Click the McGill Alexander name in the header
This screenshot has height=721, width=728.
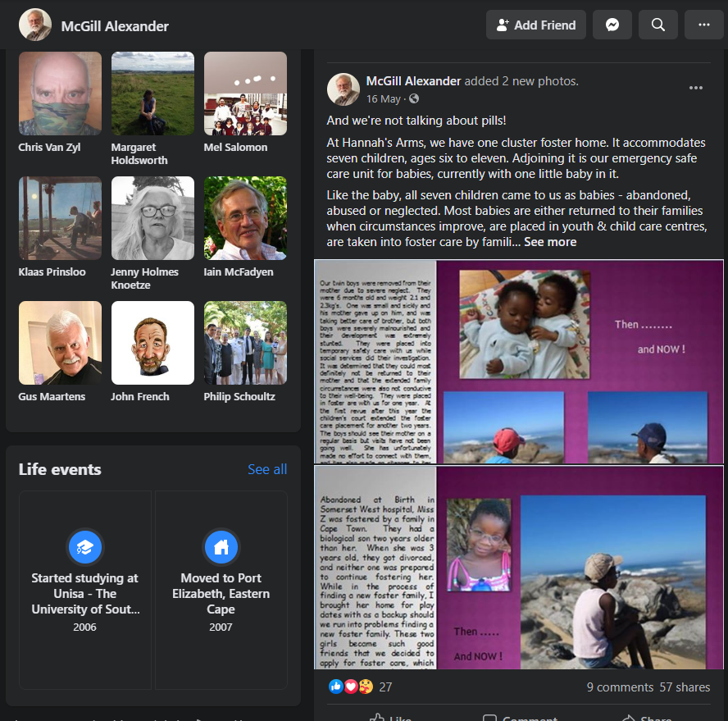point(115,26)
